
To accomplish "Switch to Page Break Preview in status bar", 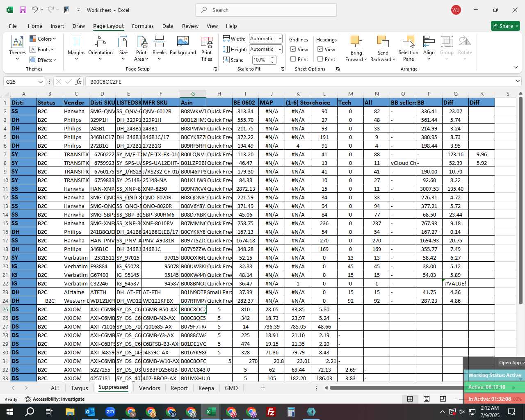I will point(443,399).
